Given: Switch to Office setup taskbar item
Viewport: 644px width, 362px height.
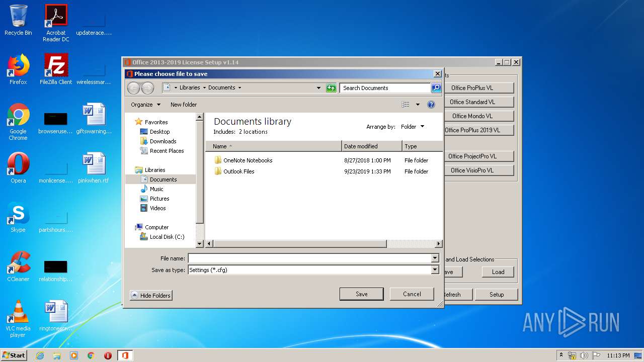Looking at the screenshot, I should (125, 355).
